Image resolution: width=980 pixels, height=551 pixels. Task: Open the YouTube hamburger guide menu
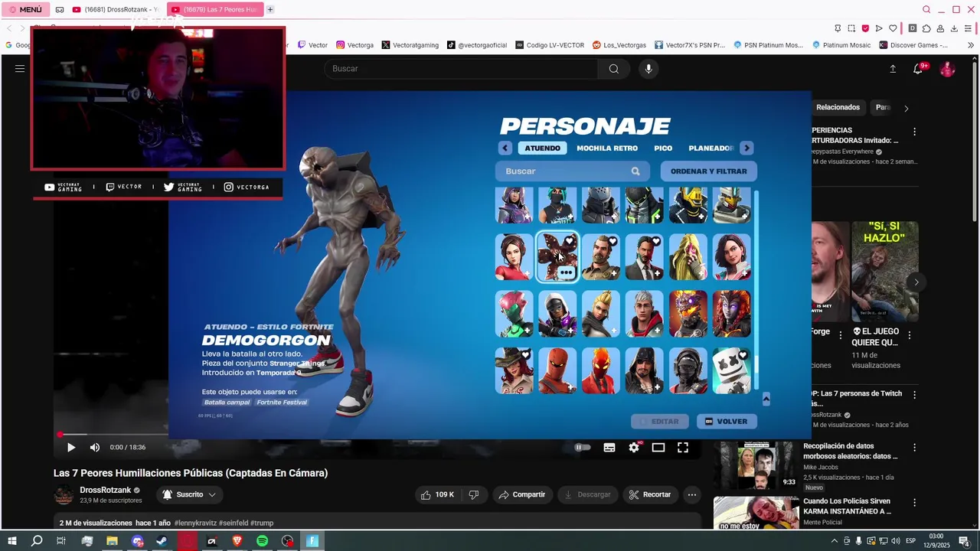coord(20,69)
